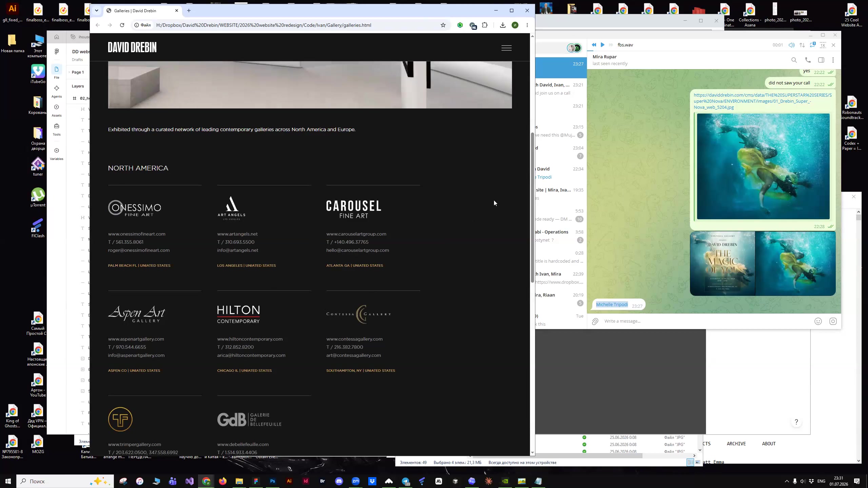
Task: Open the emoji picker in message box
Action: tap(818, 321)
